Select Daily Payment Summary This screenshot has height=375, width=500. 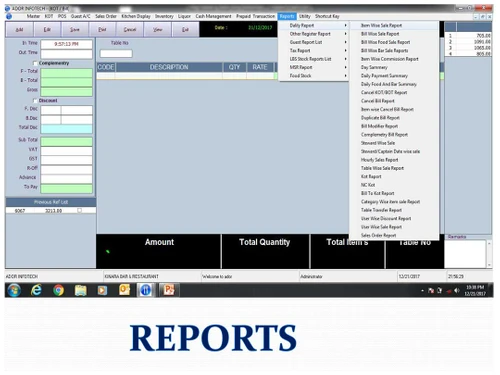coord(384,76)
